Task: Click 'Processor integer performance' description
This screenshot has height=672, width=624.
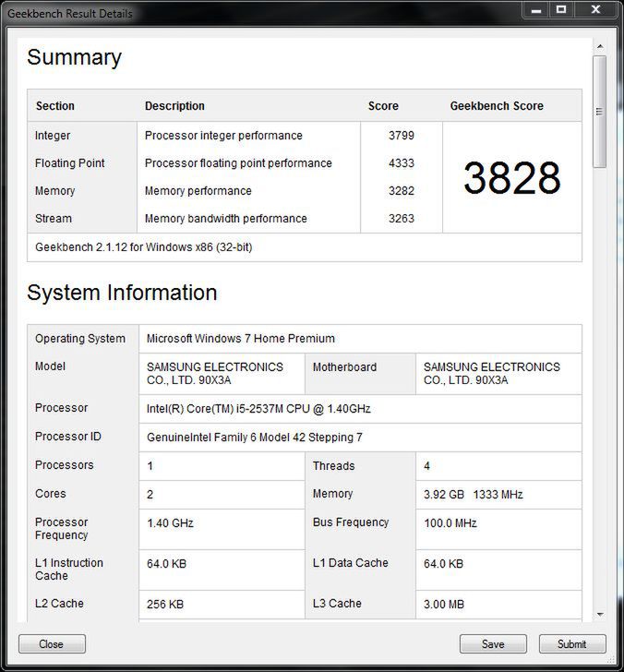Action: 223,136
